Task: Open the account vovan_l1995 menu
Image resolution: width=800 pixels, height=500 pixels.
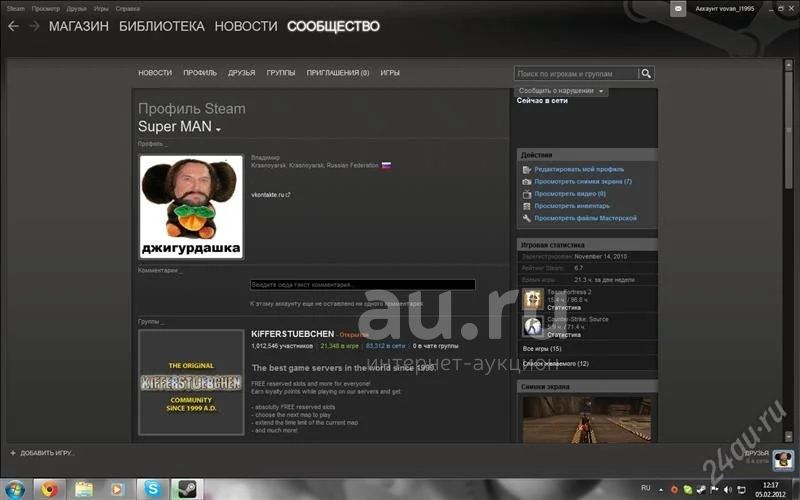Action: coord(724,9)
